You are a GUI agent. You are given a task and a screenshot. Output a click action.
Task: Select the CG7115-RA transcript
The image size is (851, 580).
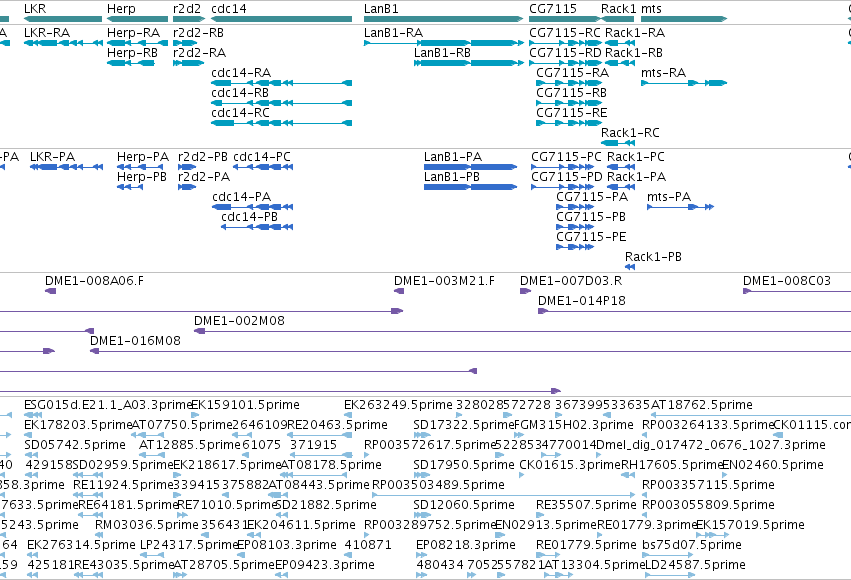(569, 83)
